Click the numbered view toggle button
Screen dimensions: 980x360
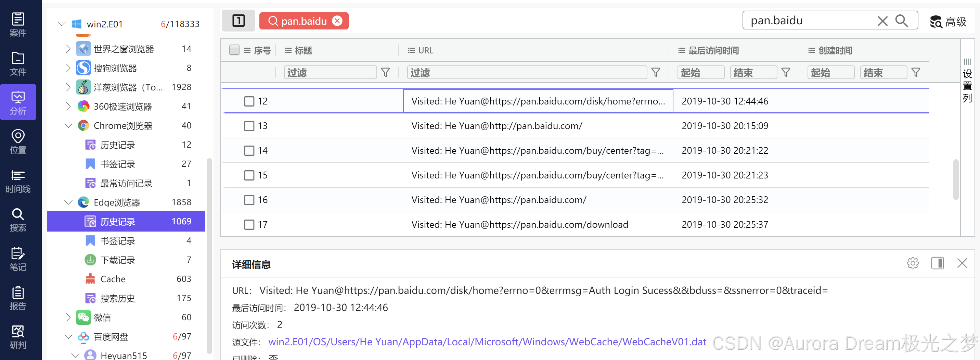click(238, 21)
